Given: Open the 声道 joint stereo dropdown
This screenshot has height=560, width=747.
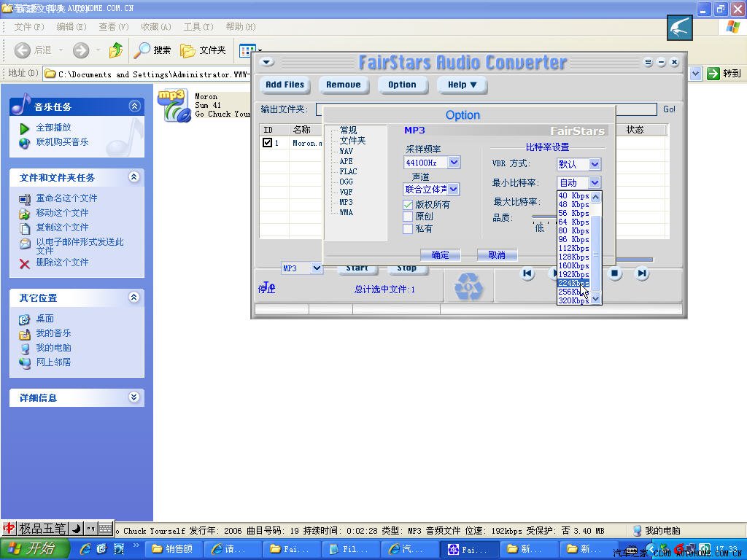Looking at the screenshot, I should click(x=453, y=190).
